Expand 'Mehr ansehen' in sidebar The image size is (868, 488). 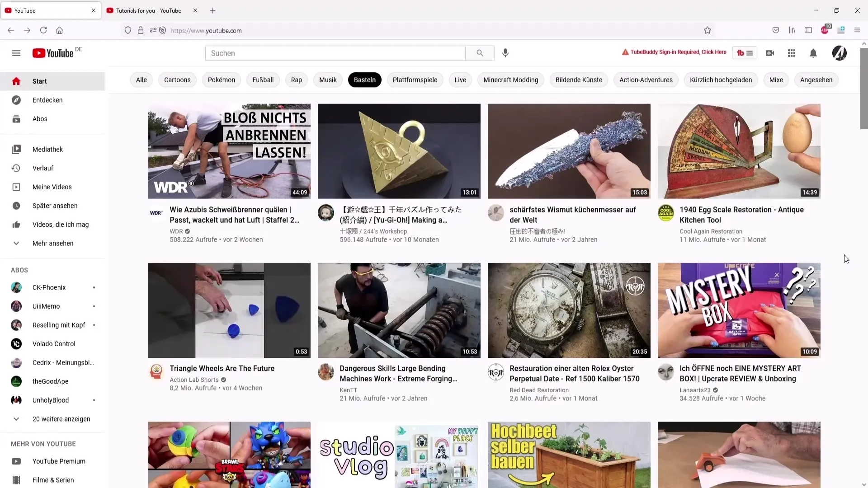pyautogui.click(x=52, y=243)
